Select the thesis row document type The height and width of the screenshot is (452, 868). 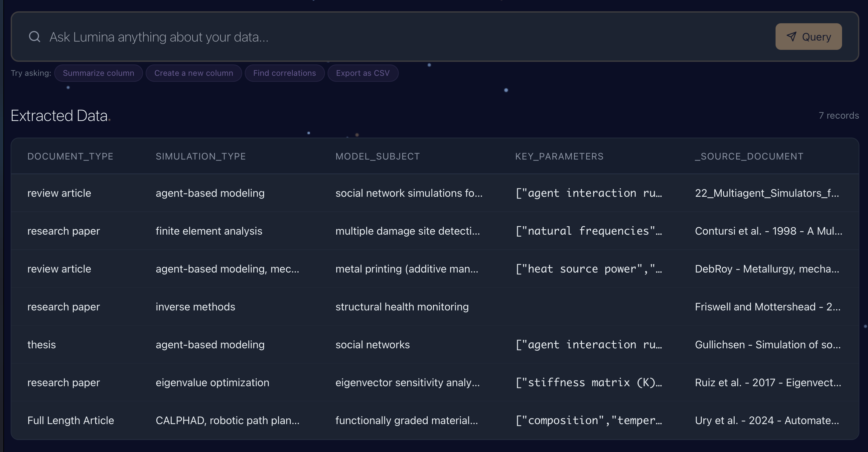(x=42, y=345)
